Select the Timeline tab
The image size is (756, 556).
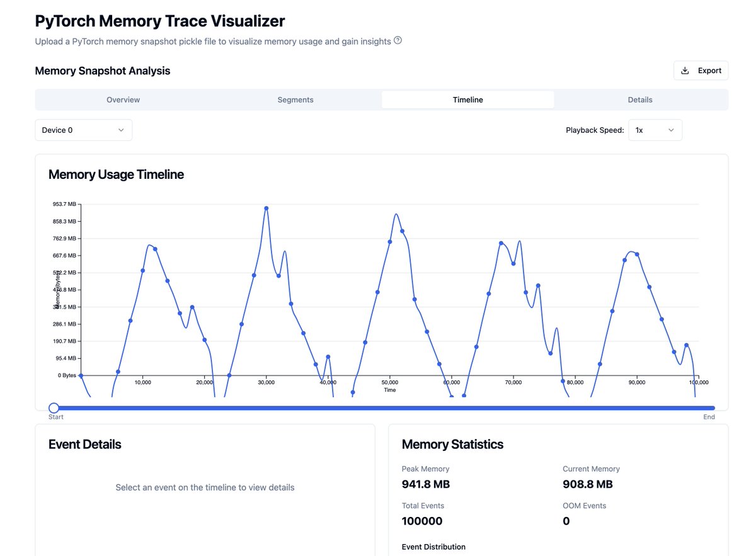468,99
